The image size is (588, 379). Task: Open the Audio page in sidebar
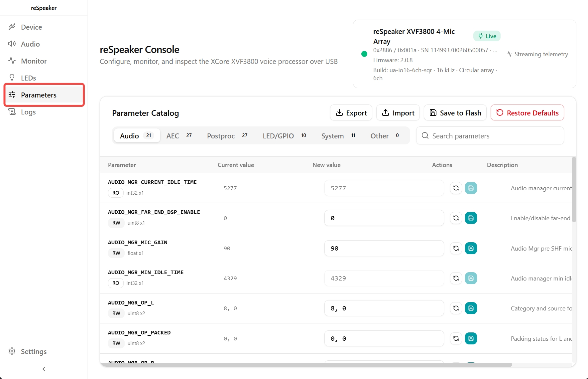coord(44,44)
